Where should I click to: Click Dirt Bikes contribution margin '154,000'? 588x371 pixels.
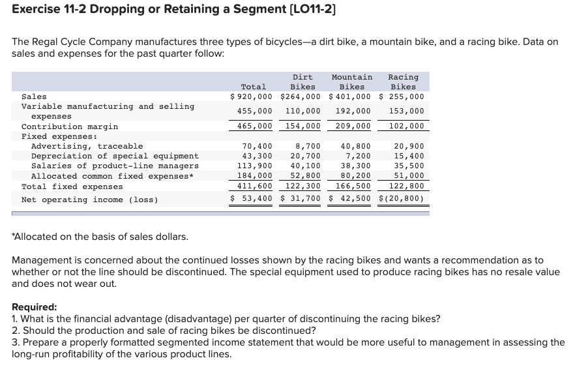coord(303,126)
